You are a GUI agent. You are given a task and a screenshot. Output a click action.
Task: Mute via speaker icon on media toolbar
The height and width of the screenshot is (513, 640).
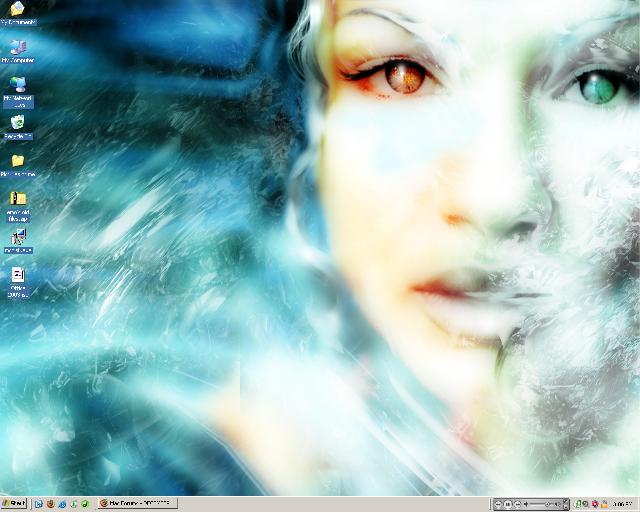526,504
